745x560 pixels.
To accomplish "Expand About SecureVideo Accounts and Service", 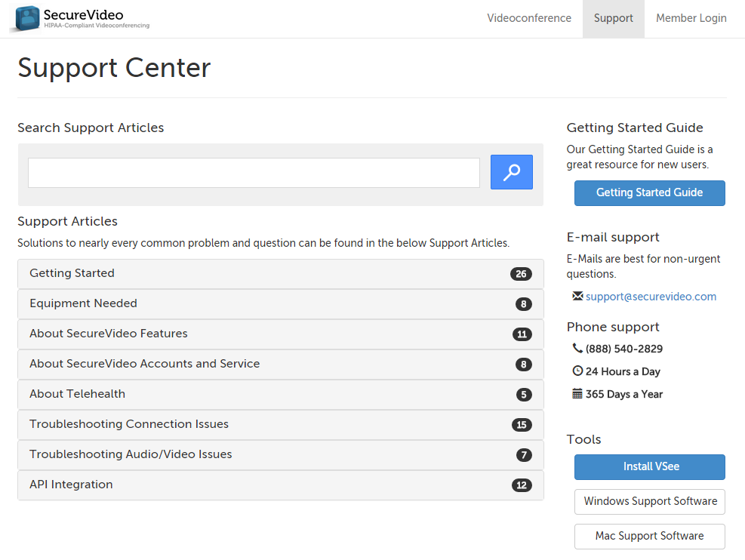I will click(x=280, y=365).
